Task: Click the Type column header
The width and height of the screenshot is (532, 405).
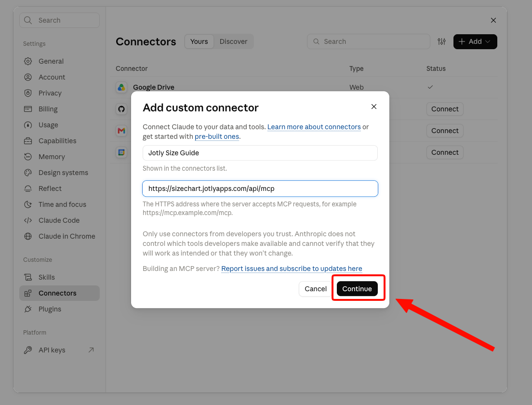Action: (x=356, y=68)
